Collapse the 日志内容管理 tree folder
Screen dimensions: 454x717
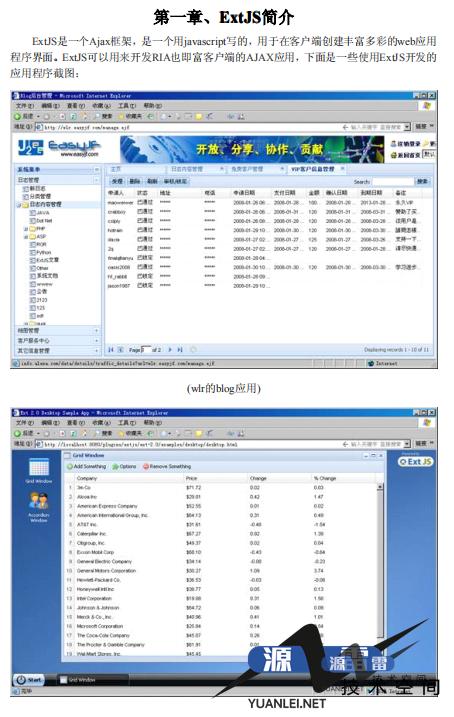[x=19, y=204]
